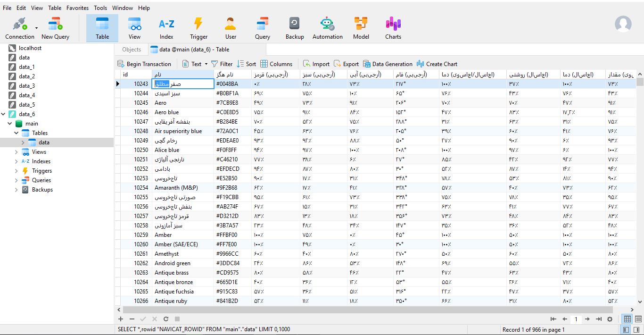
Task: Expand the Triggers node
Action: tap(17, 170)
